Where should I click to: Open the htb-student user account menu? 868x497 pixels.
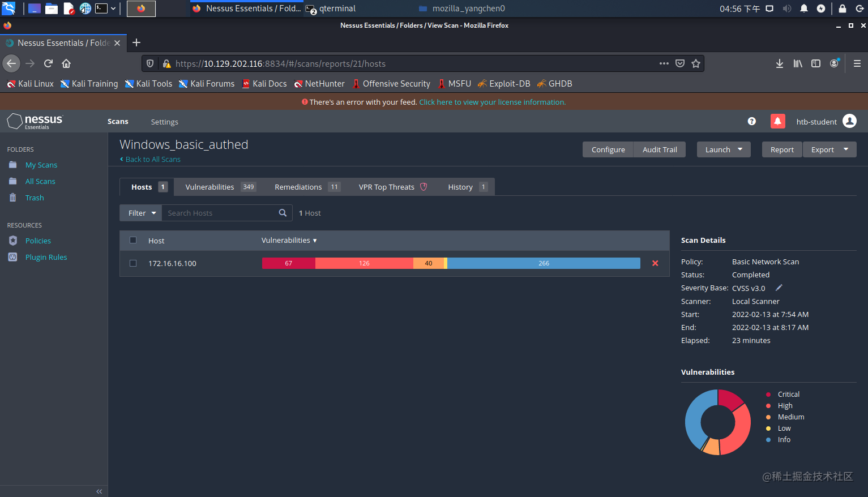[x=826, y=121]
